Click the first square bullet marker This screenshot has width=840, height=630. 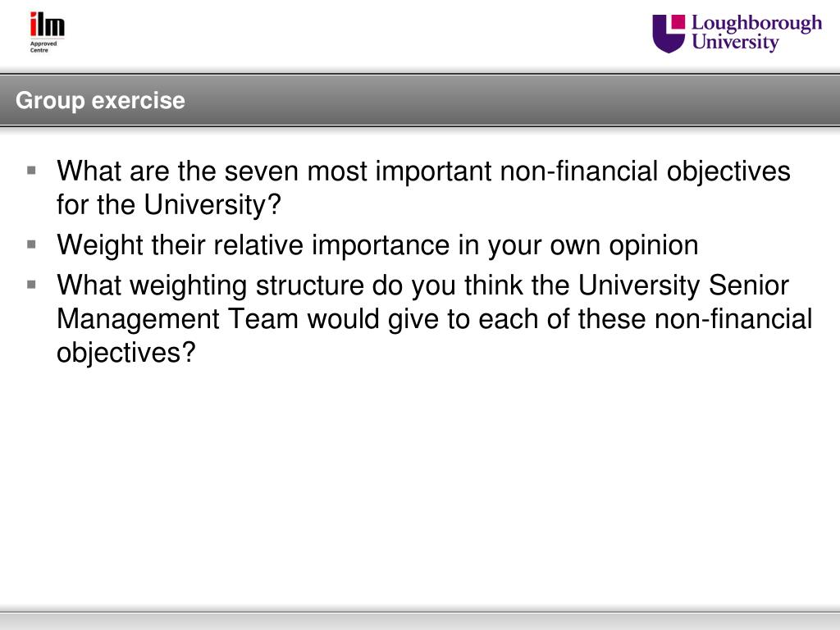tap(32, 171)
